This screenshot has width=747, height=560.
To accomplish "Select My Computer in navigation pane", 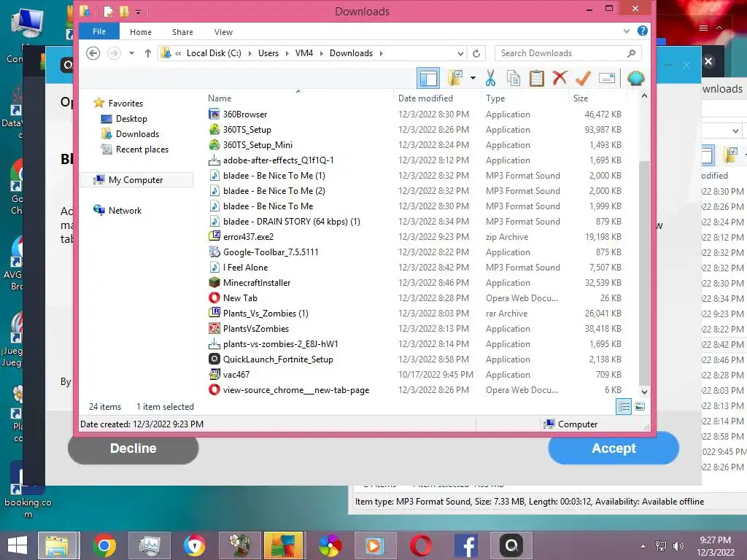I will [136, 179].
